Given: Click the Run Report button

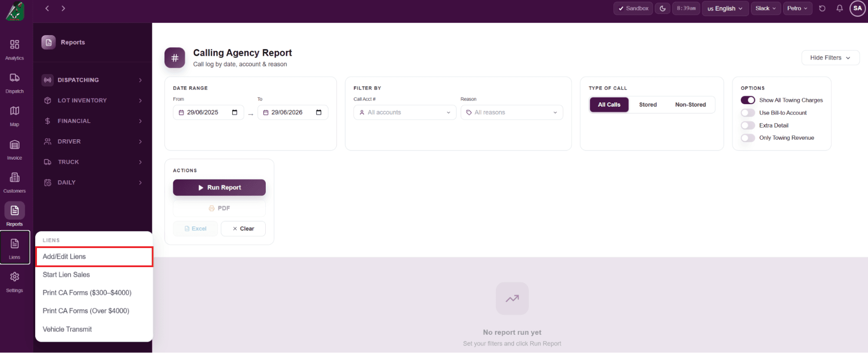Looking at the screenshot, I should click(219, 187).
